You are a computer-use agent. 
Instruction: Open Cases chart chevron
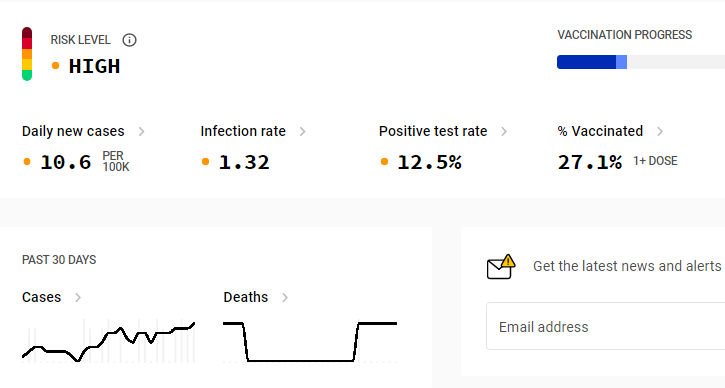click(78, 297)
